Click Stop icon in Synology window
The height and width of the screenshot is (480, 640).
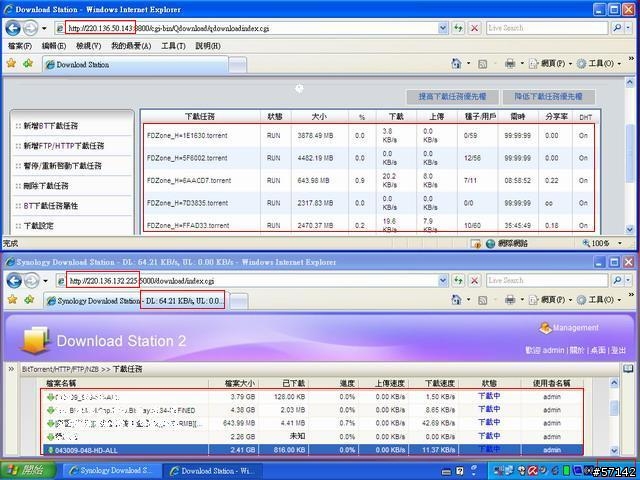click(x=474, y=280)
